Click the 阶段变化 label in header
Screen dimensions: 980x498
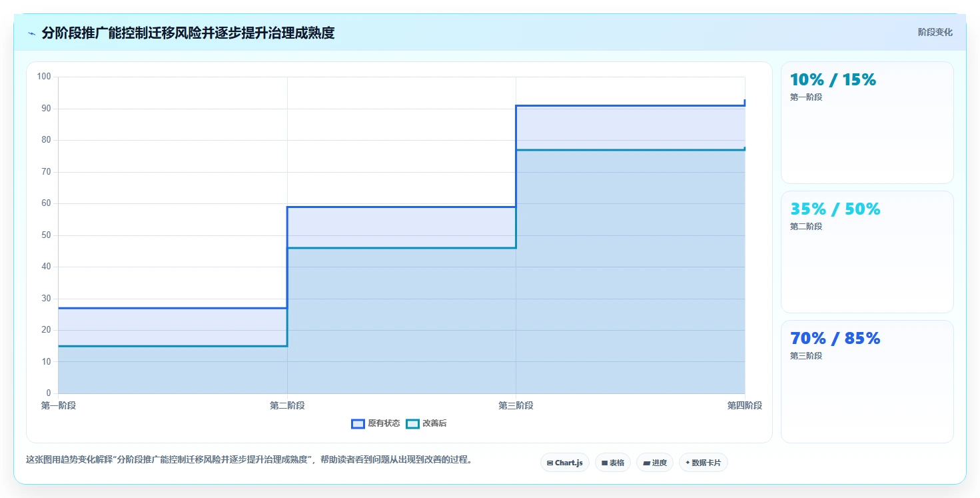(x=935, y=32)
